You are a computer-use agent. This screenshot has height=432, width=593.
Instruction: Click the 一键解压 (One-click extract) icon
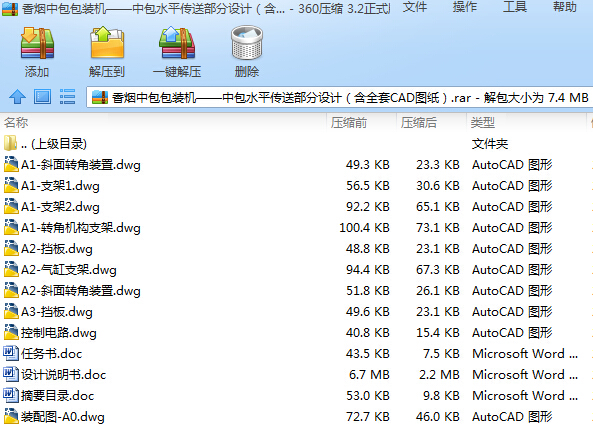[x=177, y=43]
